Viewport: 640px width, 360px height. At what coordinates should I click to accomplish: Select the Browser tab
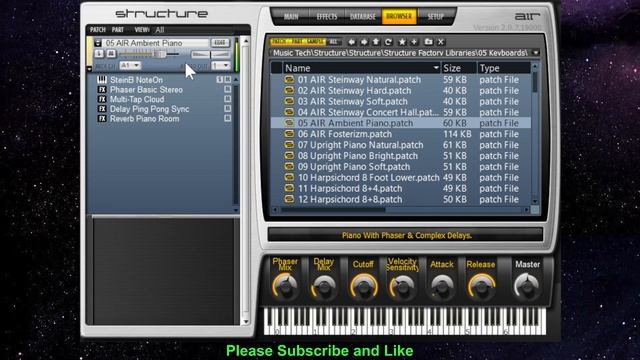click(x=399, y=16)
